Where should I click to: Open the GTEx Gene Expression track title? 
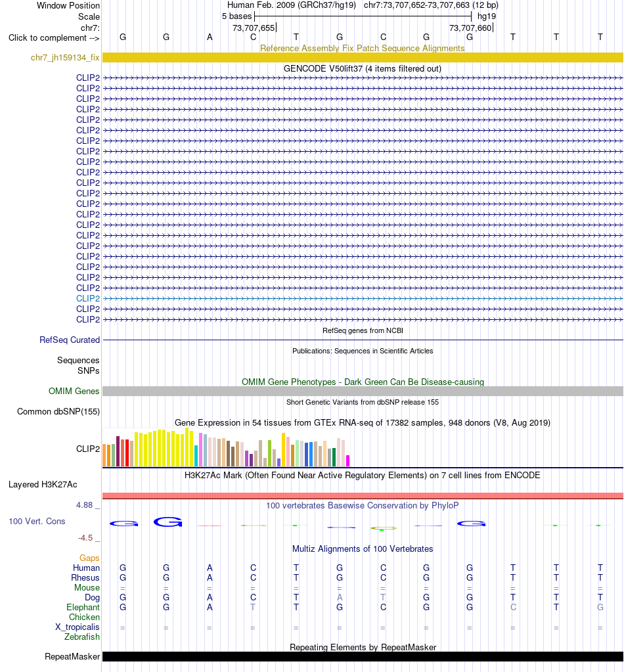tap(363, 422)
